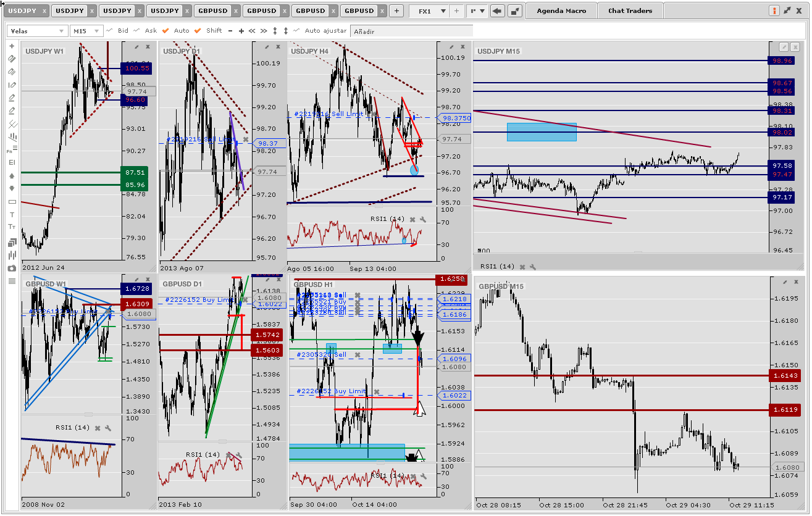
Task: Click the back arrow button near FX1
Action: click(498, 11)
